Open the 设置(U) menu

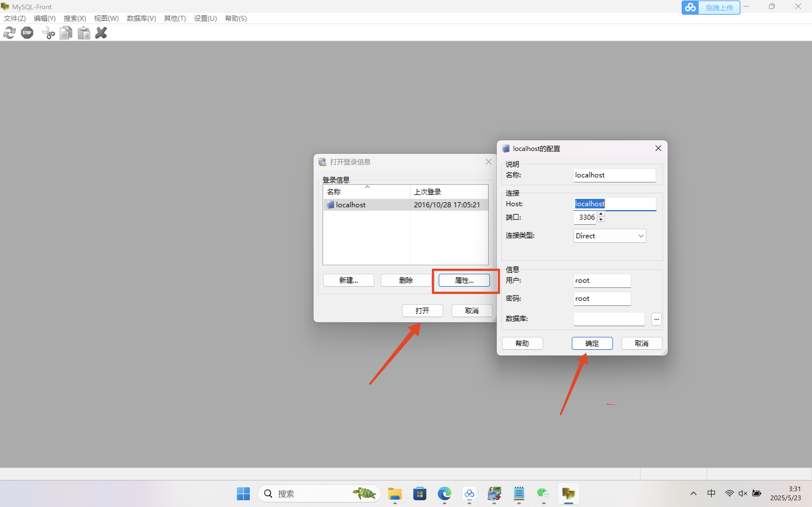click(205, 18)
